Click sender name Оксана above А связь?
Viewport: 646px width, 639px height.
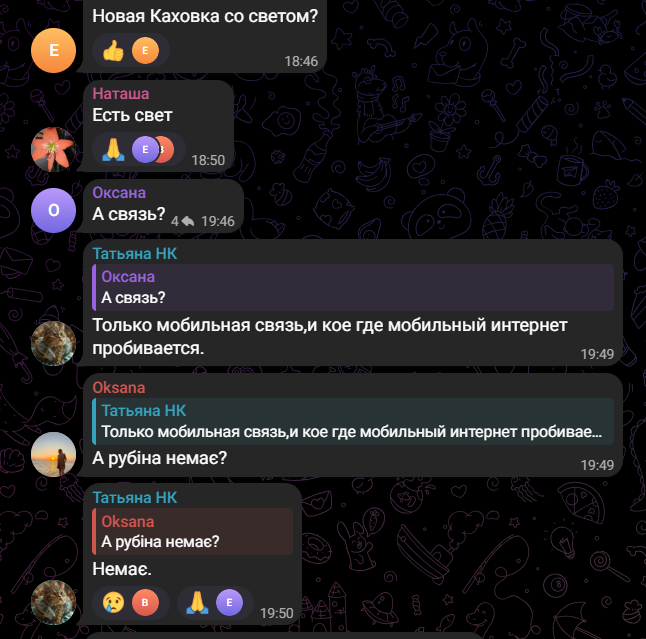pyautogui.click(x=119, y=193)
